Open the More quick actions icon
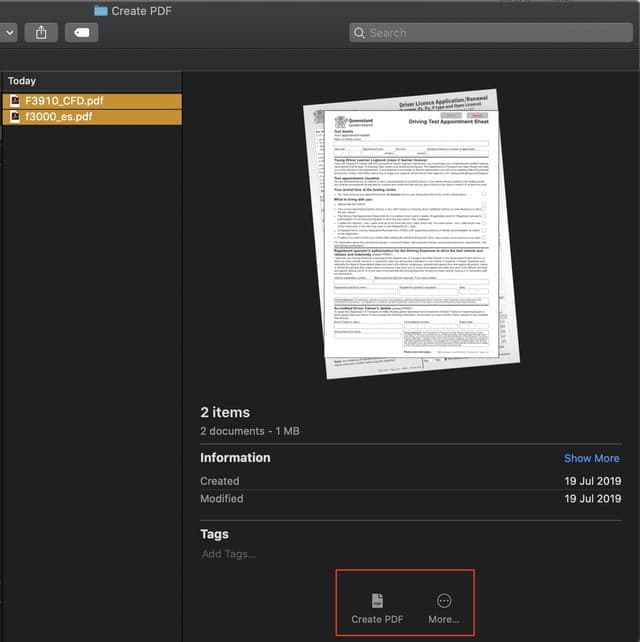 click(x=444, y=600)
